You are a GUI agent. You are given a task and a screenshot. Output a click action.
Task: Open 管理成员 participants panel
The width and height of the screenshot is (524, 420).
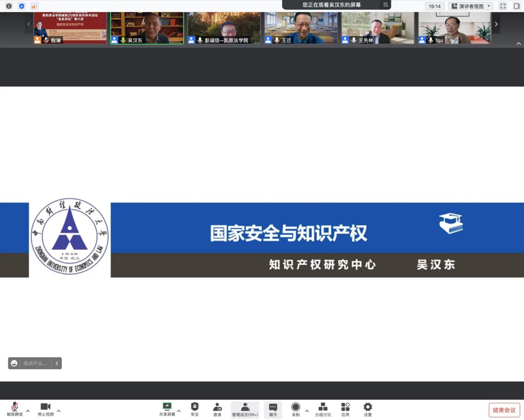[x=245, y=409]
